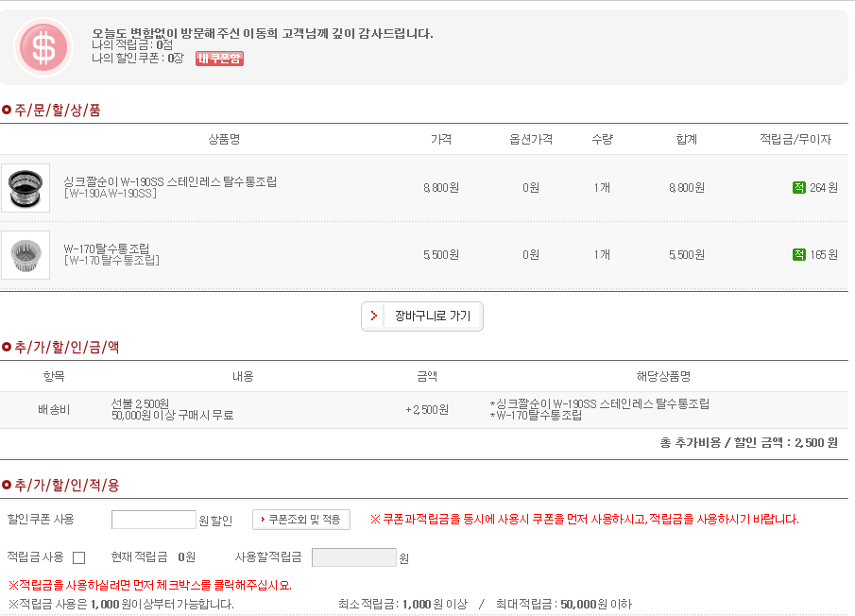Open the 싱크짤순이 W-190SS product name link

[x=170, y=181]
